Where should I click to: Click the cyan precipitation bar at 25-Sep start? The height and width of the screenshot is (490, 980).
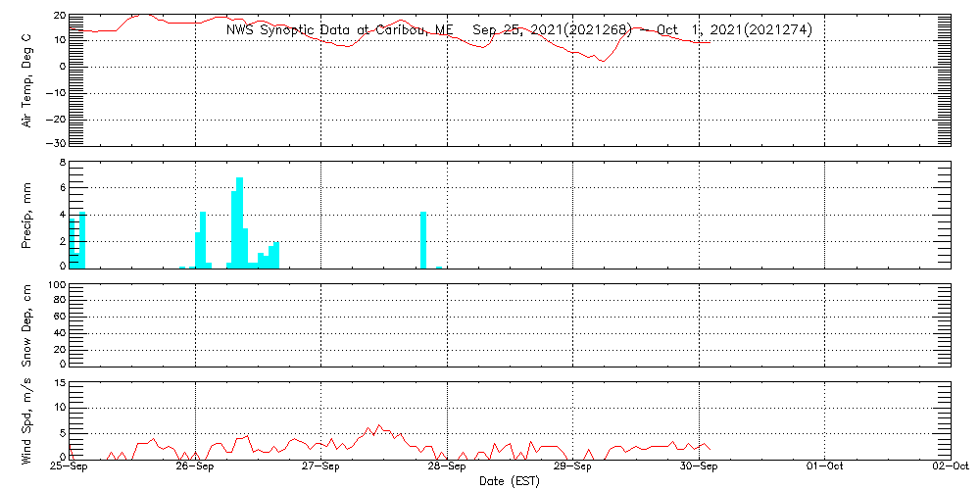(x=82, y=240)
